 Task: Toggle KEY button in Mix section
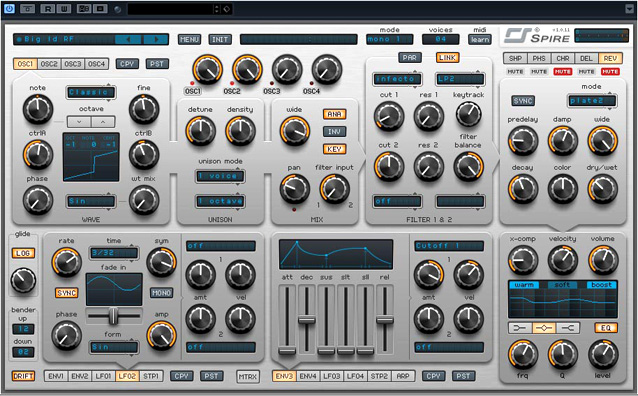pos(334,149)
